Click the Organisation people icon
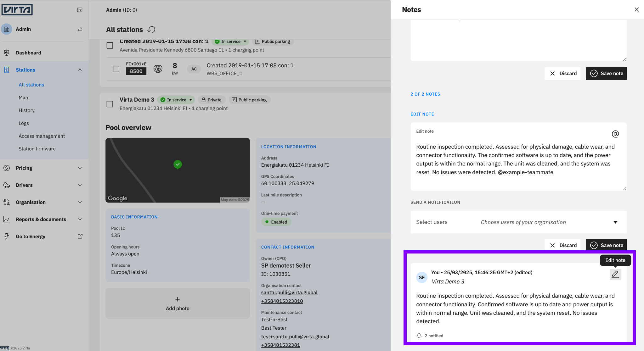This screenshot has height=351, width=644. (7, 202)
